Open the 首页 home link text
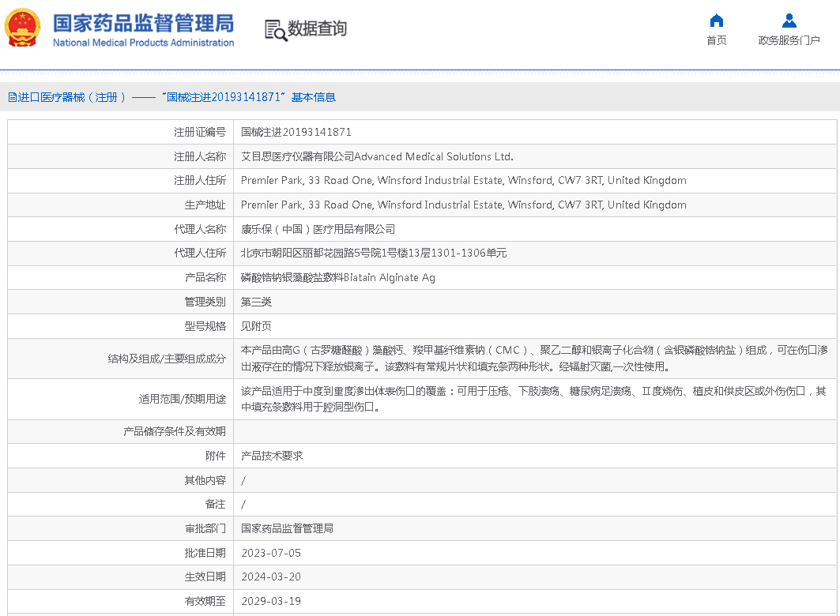This screenshot has width=840, height=616. (x=716, y=41)
